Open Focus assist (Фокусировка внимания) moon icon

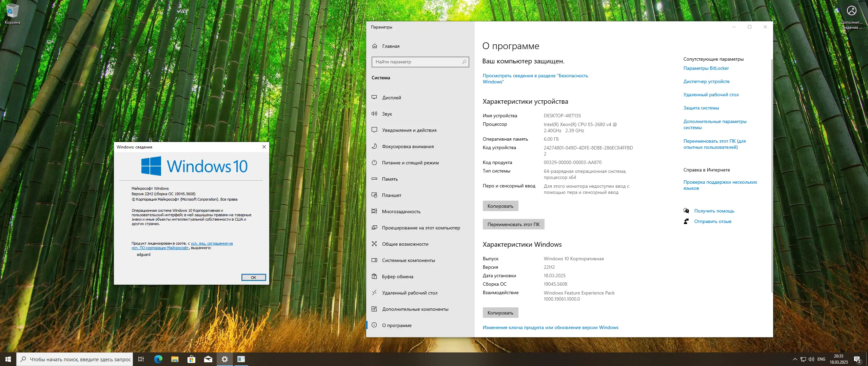[374, 146]
